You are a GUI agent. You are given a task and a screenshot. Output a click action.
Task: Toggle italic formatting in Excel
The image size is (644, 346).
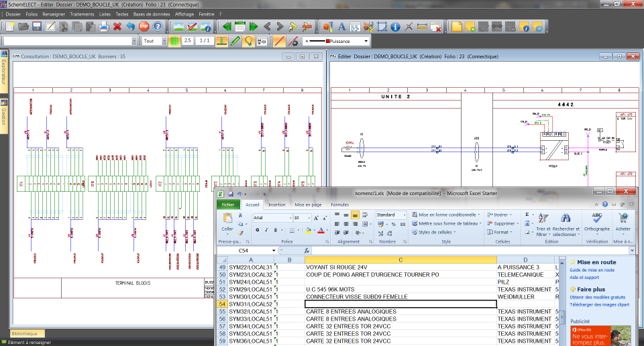pyautogui.click(x=266, y=230)
